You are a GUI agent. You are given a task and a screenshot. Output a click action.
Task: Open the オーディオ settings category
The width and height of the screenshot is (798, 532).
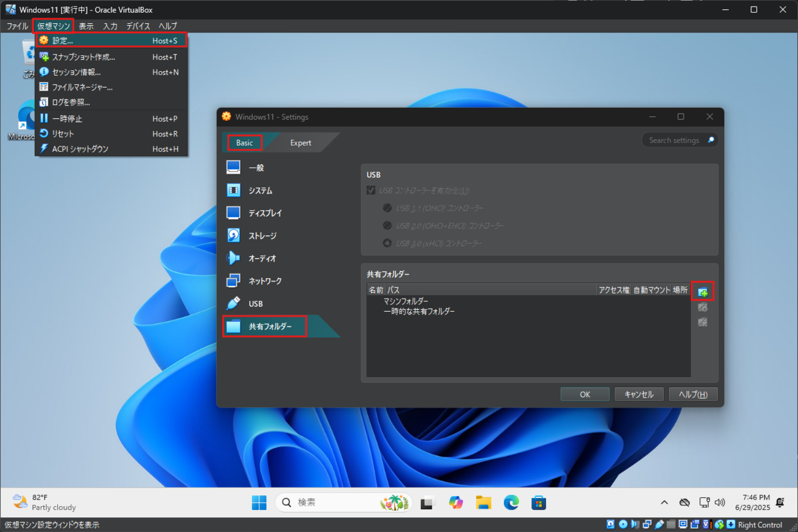(281, 258)
